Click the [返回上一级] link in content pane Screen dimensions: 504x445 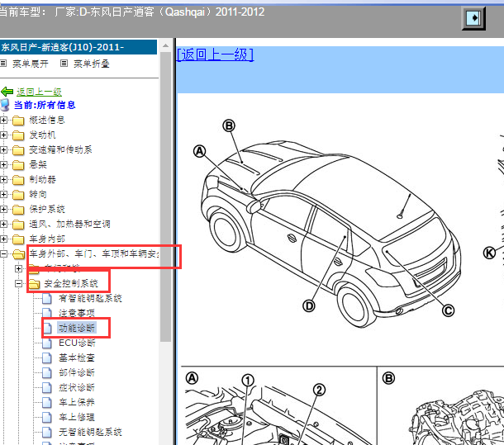[x=215, y=54]
